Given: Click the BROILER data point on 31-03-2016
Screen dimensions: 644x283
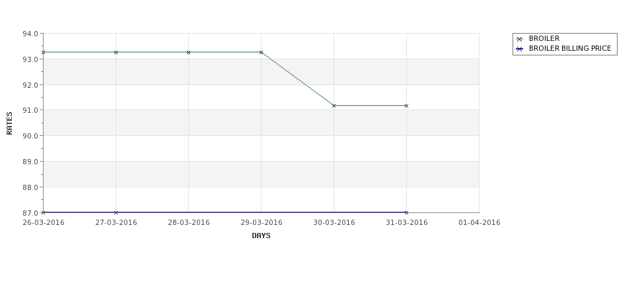Looking at the screenshot, I should [407, 106].
